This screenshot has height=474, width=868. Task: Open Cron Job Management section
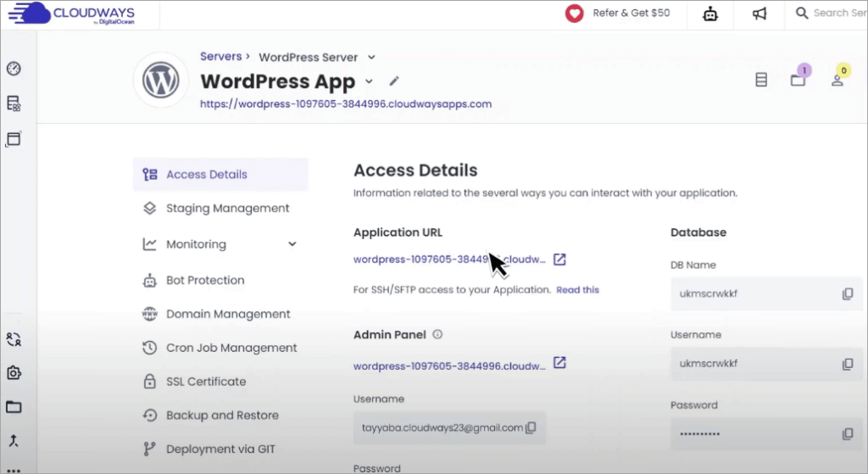point(220,348)
